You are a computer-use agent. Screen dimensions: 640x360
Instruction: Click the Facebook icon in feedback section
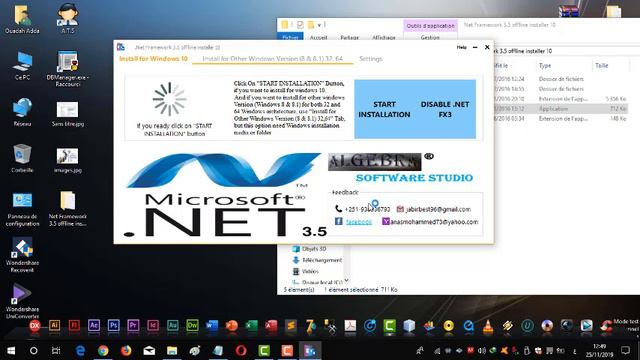click(x=339, y=221)
